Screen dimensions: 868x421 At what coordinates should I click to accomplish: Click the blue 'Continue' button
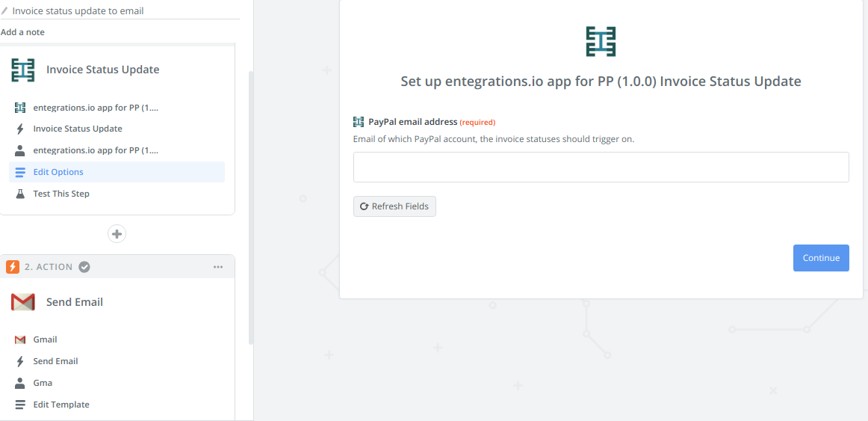[x=821, y=258]
